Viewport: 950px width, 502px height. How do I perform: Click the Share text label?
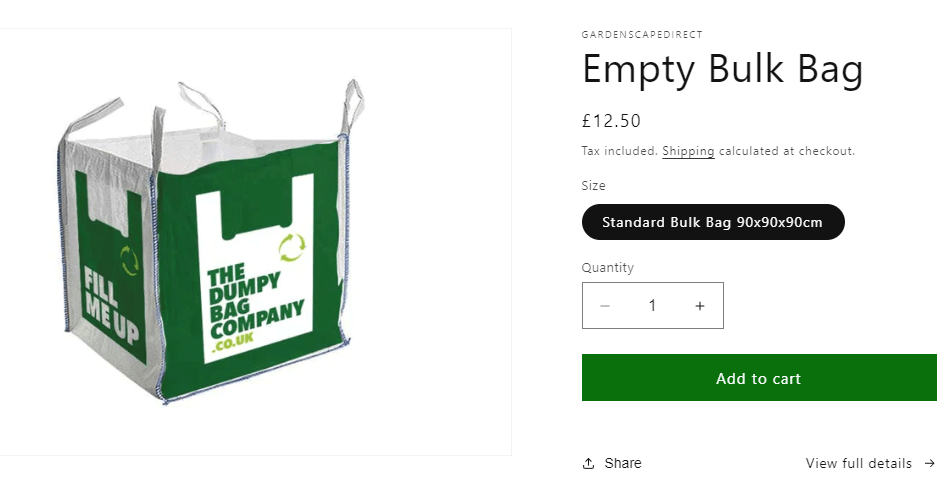pyautogui.click(x=623, y=463)
